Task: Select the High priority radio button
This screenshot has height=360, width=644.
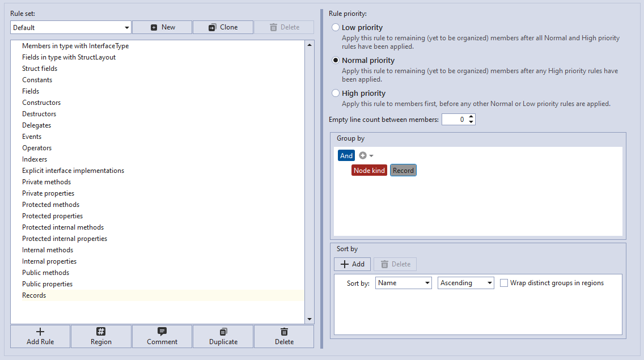Action: pos(335,93)
